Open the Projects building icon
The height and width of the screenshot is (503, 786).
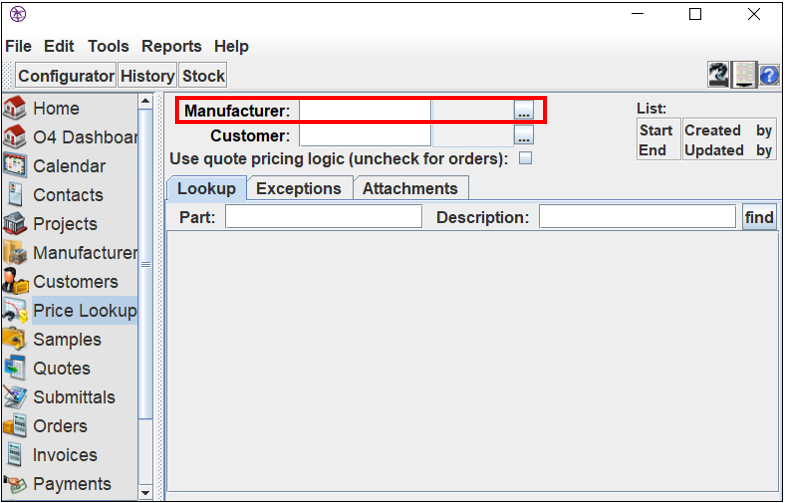tap(15, 224)
